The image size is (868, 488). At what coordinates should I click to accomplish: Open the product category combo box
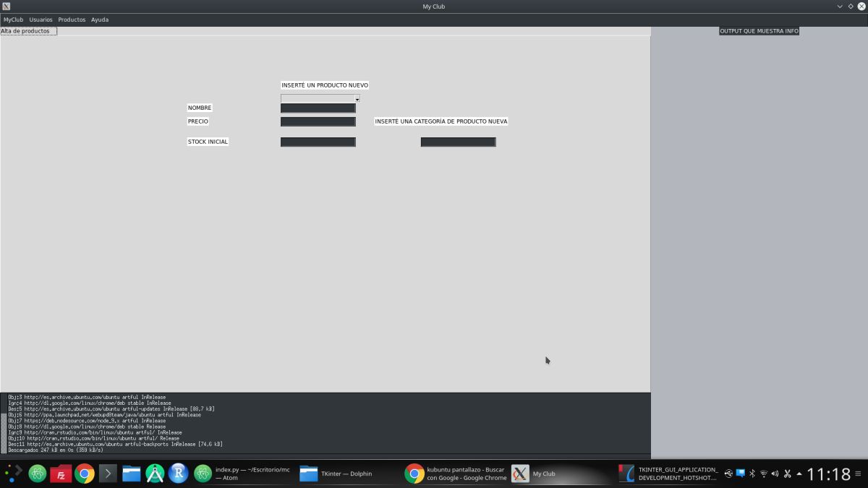coord(320,98)
